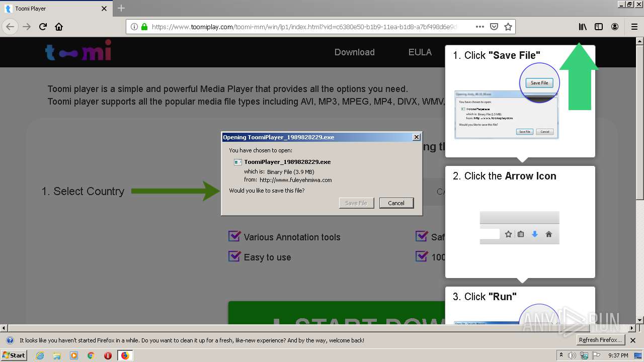Screen dimensions: 644x362
Task: Open the Action Center flag icon
Action: 596,355
